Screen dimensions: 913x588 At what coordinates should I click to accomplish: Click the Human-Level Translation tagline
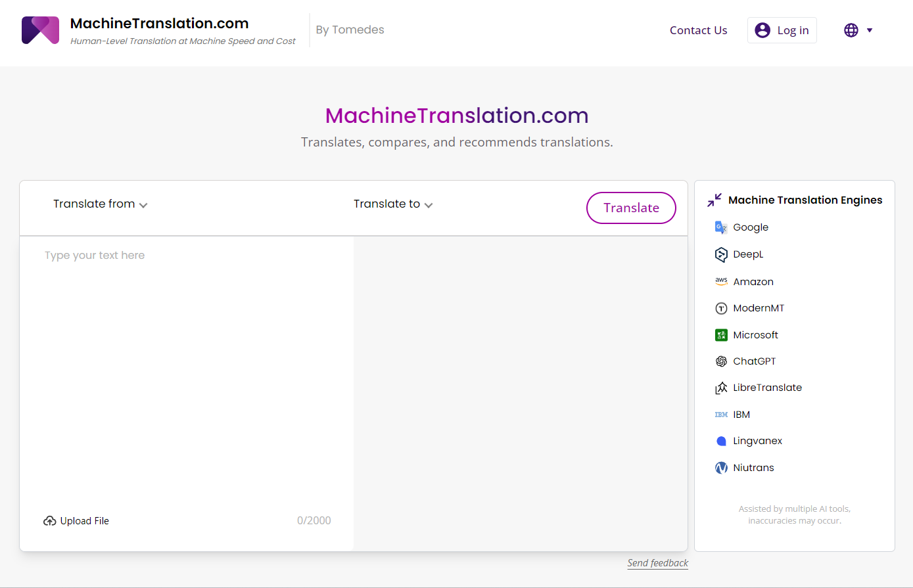[x=183, y=41]
